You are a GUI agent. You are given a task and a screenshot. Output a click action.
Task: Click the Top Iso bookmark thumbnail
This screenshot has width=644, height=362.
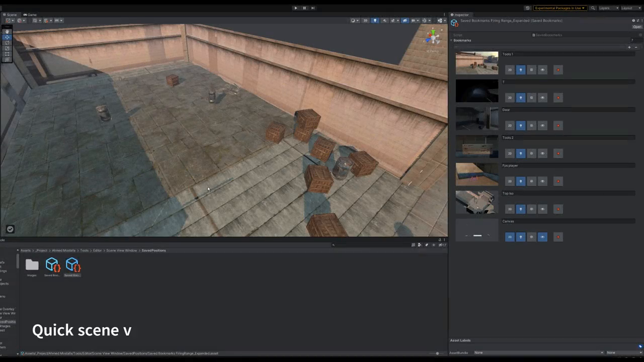pyautogui.click(x=477, y=202)
